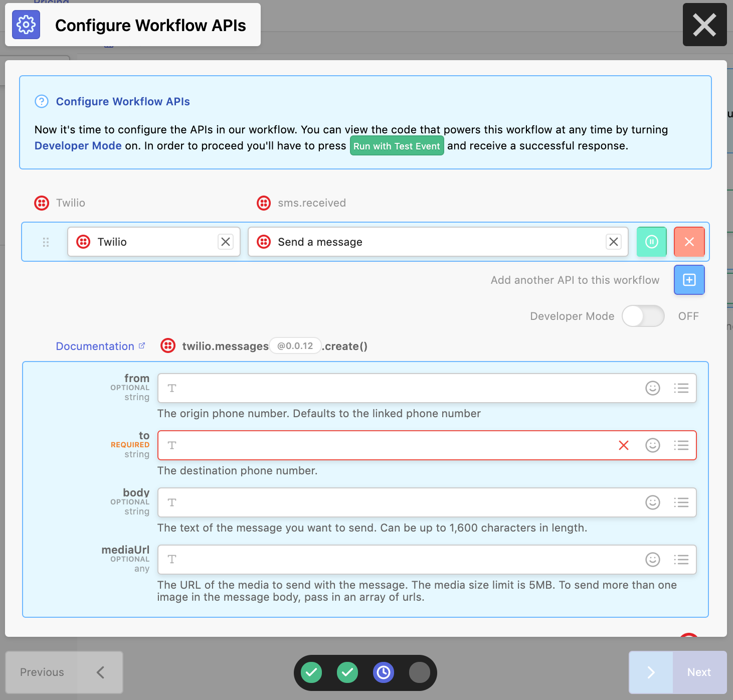Open the list options for the mediaUrl field

(681, 560)
